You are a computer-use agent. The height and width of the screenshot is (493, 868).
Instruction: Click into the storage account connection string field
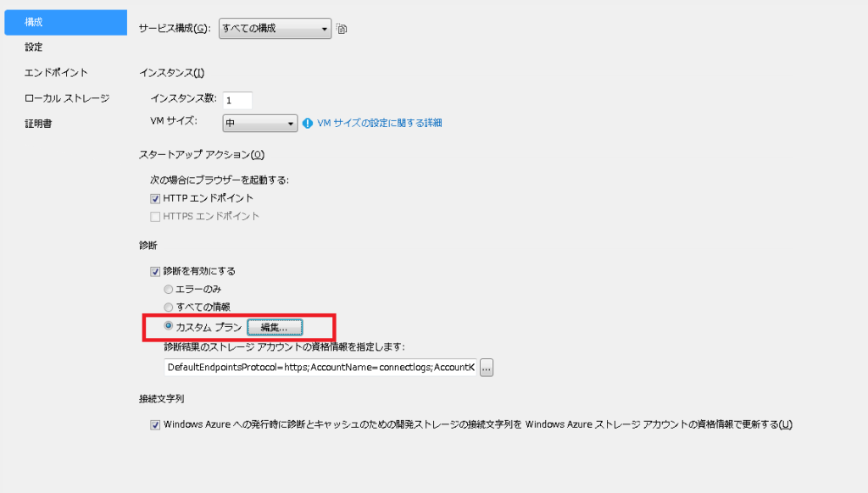(320, 368)
